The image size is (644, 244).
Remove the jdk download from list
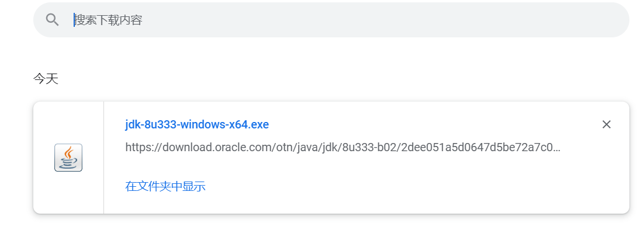[x=606, y=124]
